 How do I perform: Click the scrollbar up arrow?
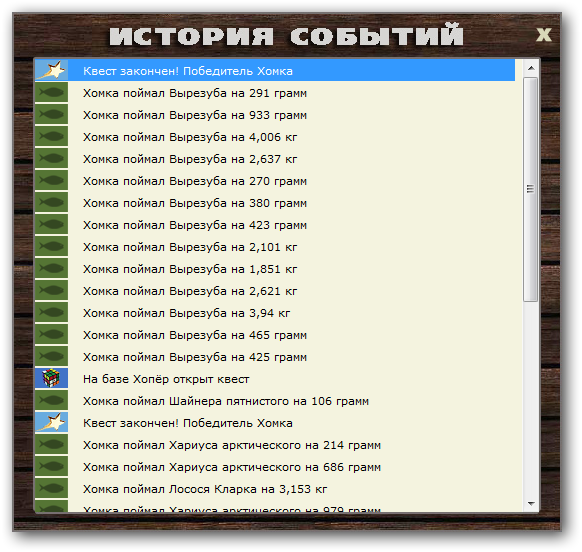[x=531, y=68]
